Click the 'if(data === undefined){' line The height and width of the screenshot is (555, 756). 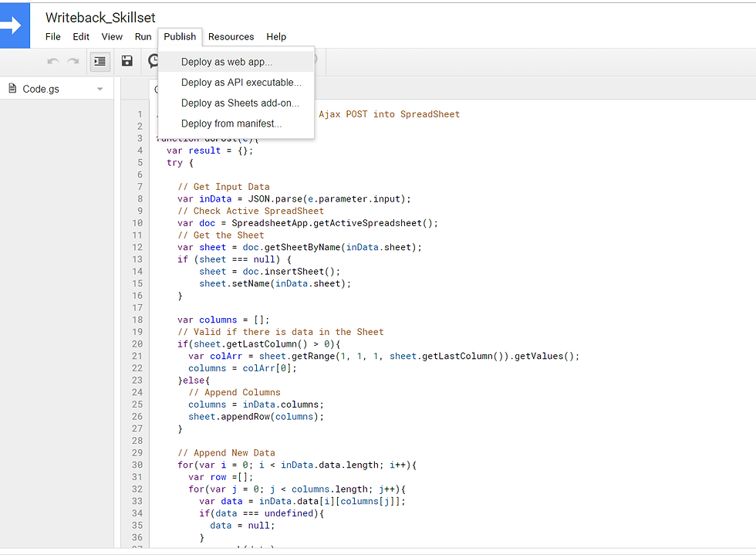click(x=262, y=513)
